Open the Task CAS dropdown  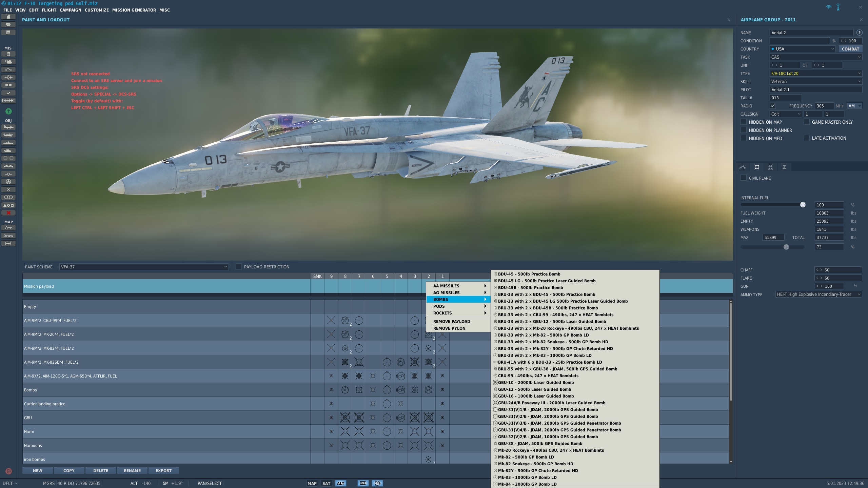click(x=816, y=57)
